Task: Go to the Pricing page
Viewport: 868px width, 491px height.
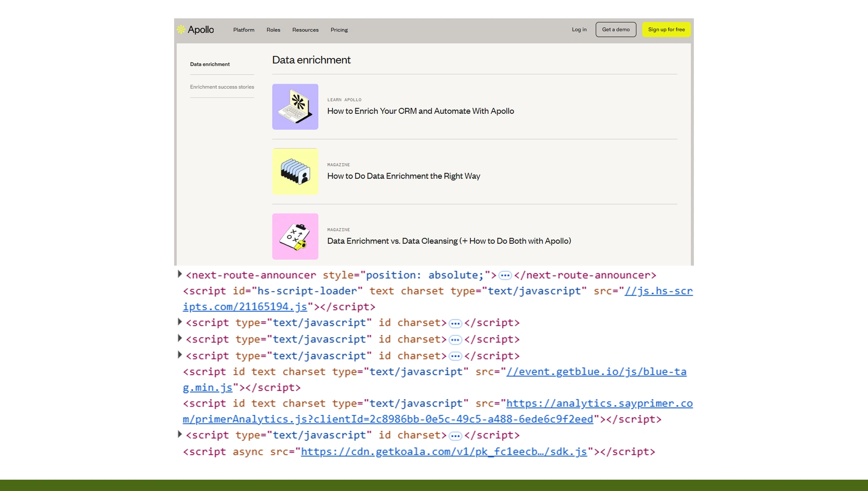Action: click(339, 30)
